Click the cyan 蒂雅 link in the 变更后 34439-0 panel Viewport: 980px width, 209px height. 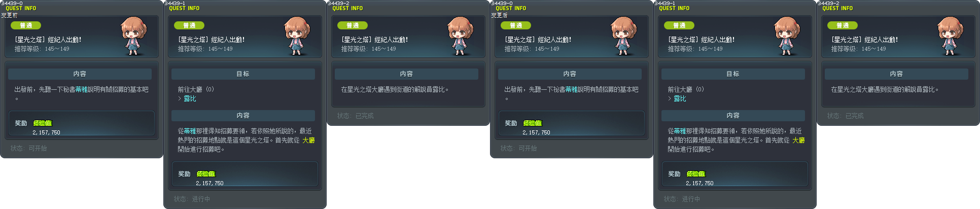click(571, 89)
